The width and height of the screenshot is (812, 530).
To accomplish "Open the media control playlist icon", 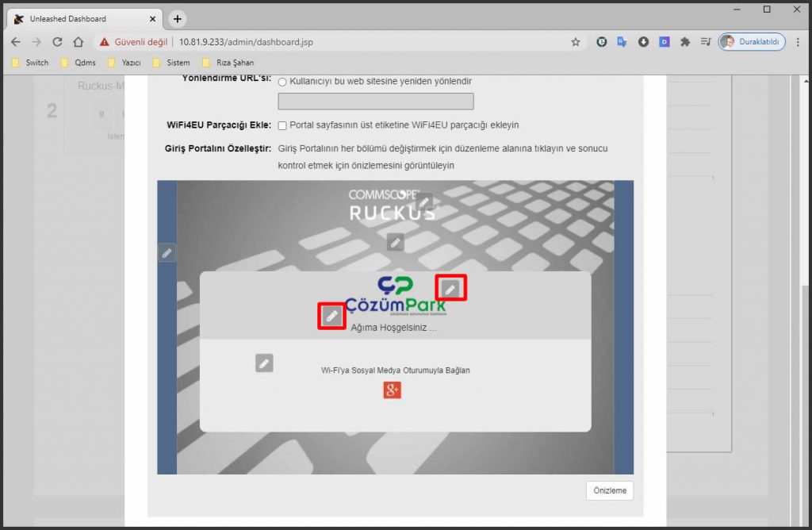I will (x=706, y=42).
